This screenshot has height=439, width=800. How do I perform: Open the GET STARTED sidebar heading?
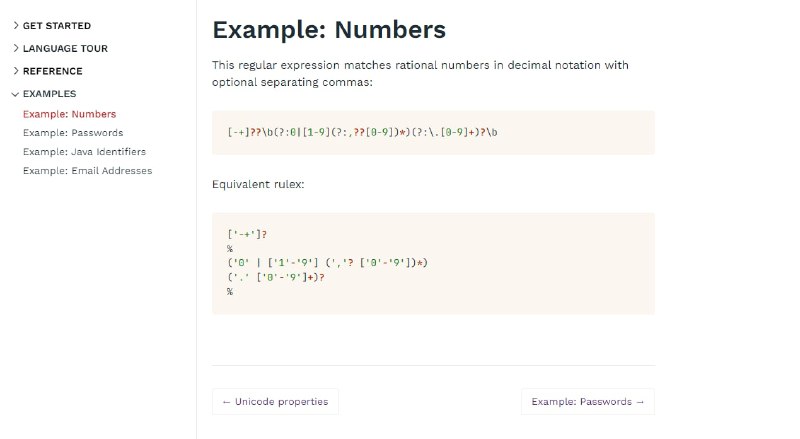[x=56, y=25]
